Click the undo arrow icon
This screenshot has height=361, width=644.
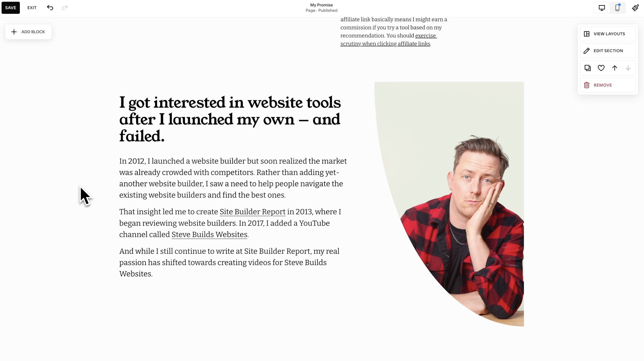coord(50,8)
